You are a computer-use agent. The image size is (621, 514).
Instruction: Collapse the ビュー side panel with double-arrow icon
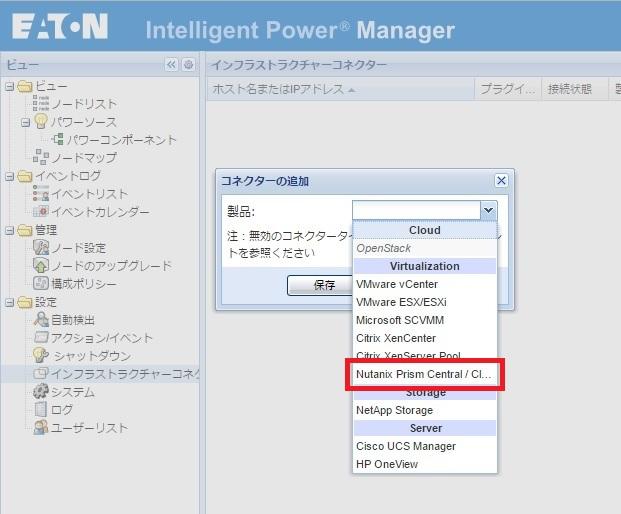click(171, 65)
